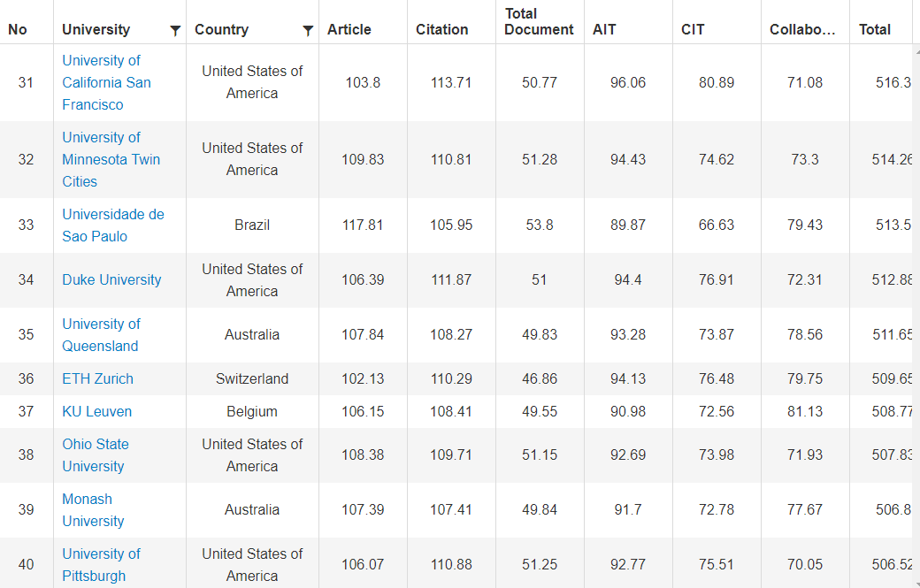Click the vertical scrollbar on the right
Image resolution: width=920 pixels, height=588 pixels.
(916, 309)
